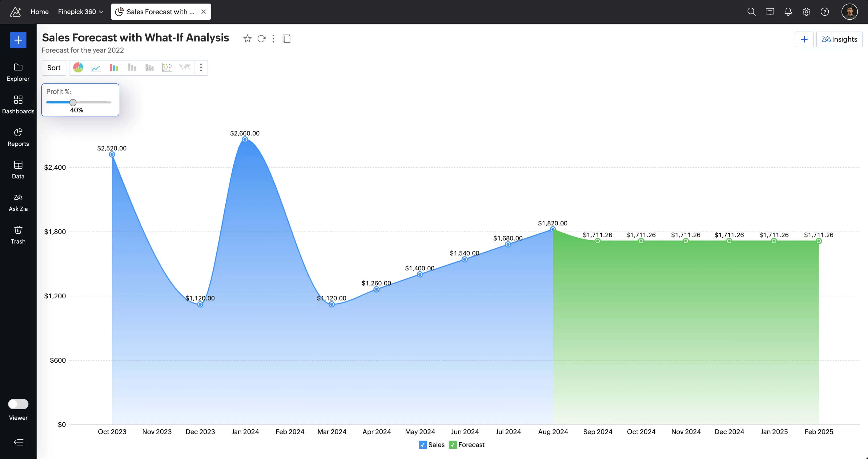Click the Jan 2024 x-axis label

pyautogui.click(x=245, y=432)
